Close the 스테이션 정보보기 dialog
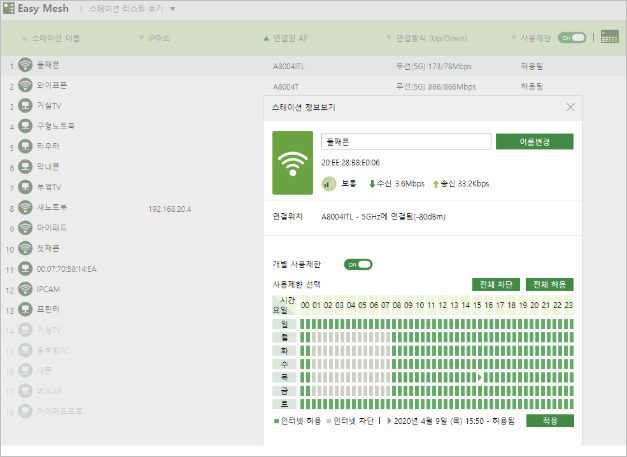This screenshot has height=457, width=627. (x=570, y=107)
